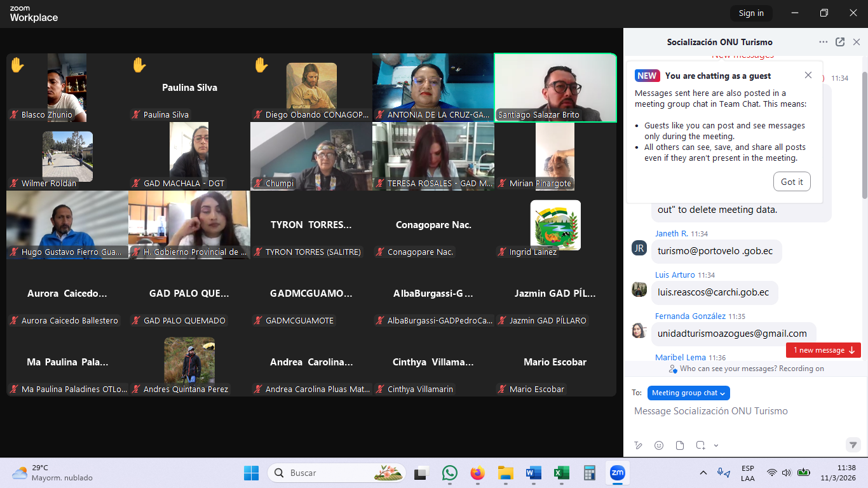
Task: Click the Sign in button
Action: (x=751, y=13)
